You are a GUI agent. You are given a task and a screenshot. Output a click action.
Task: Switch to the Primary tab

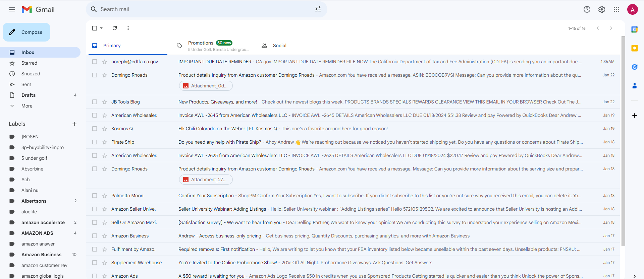point(128,46)
